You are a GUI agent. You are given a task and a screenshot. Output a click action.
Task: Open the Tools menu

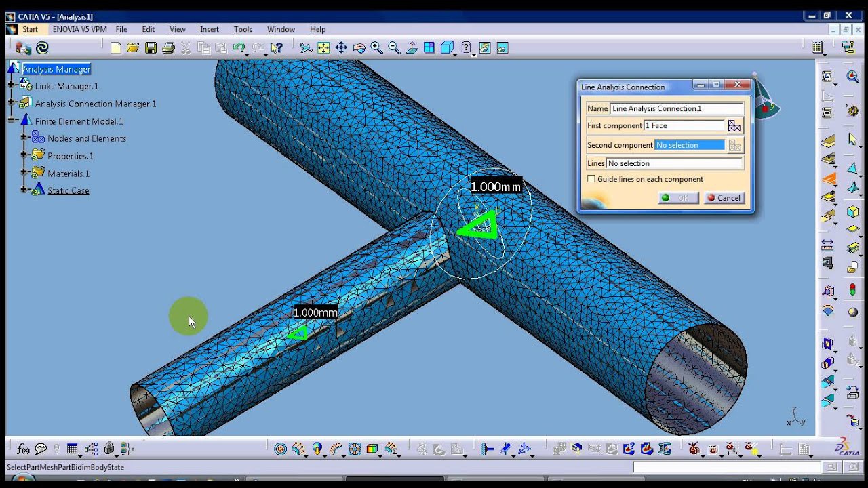coord(243,29)
